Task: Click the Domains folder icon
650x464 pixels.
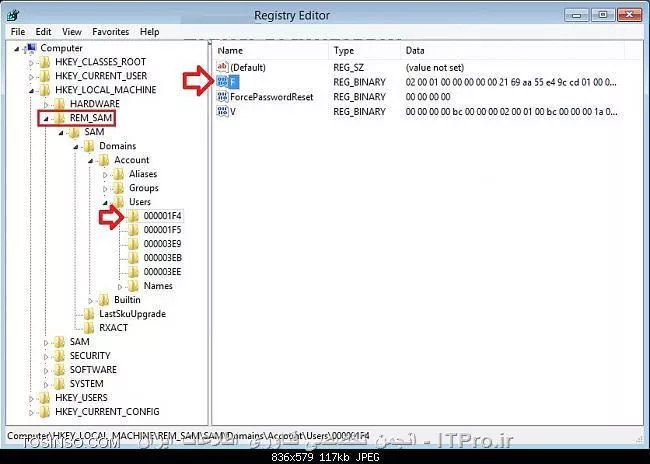Action: 89,146
